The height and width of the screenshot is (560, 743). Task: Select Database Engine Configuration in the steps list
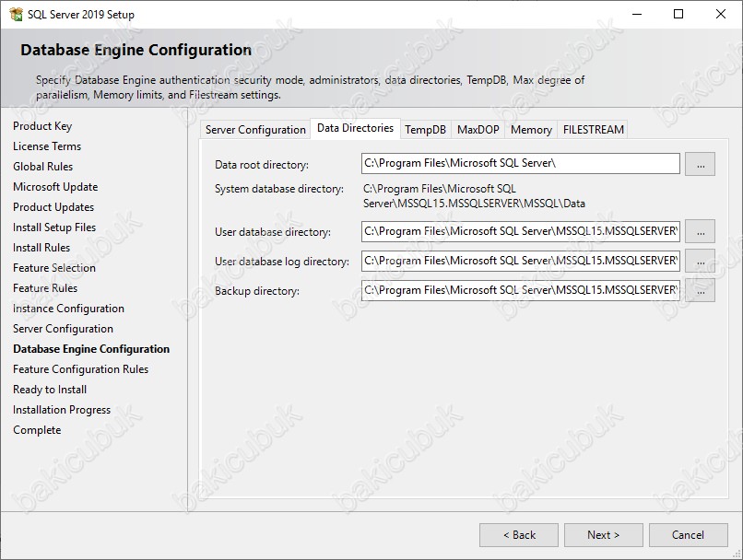pyautogui.click(x=91, y=349)
